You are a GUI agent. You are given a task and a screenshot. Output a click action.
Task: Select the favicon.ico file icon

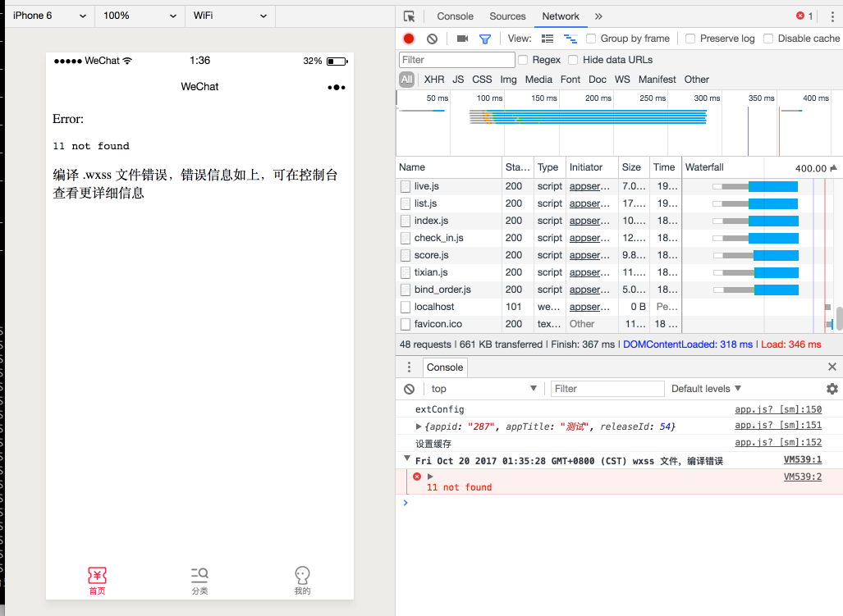pyautogui.click(x=405, y=324)
